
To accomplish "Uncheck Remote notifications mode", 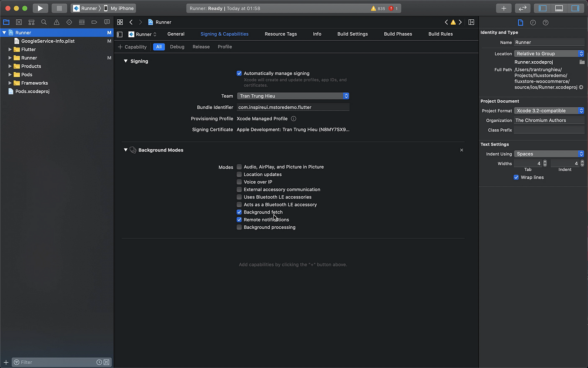I will coord(239,220).
